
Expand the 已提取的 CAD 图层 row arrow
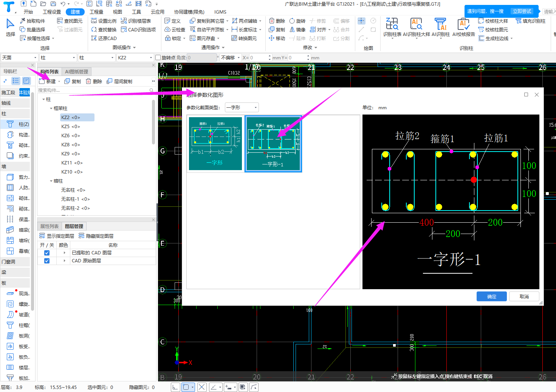click(65, 253)
